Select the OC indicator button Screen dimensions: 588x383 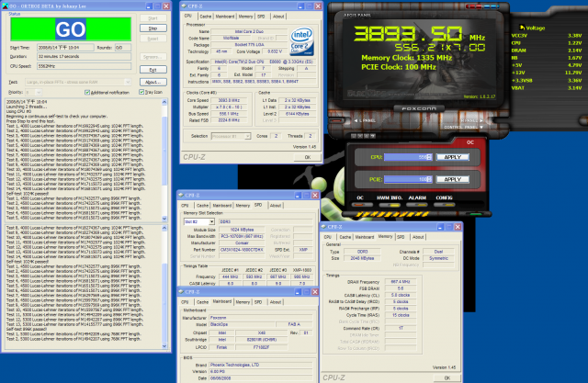362,205
